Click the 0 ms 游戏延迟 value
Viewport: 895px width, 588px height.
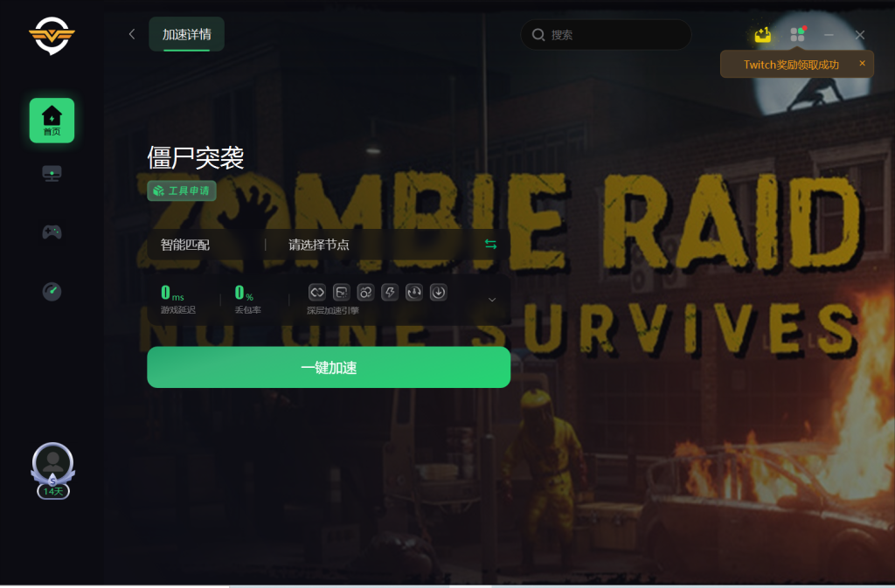tap(173, 294)
